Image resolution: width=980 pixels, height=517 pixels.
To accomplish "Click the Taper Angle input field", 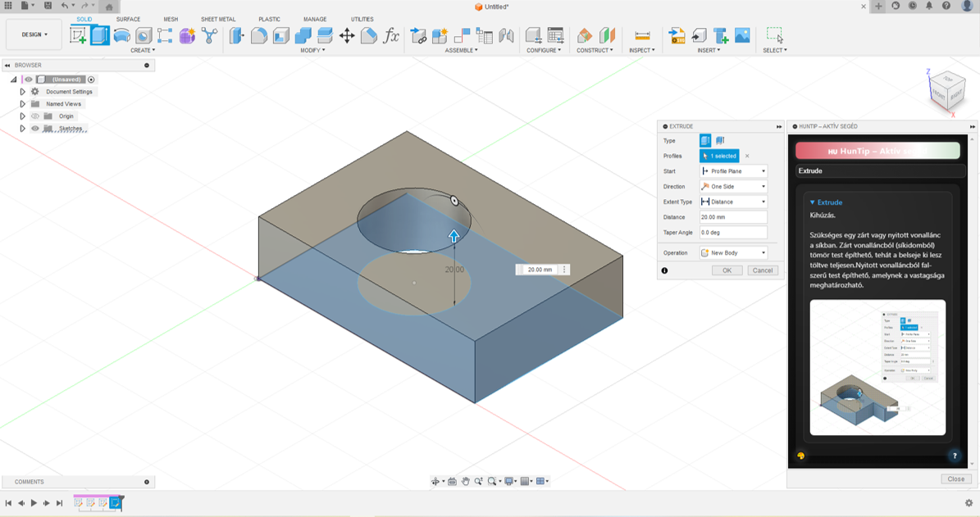I will (x=733, y=233).
